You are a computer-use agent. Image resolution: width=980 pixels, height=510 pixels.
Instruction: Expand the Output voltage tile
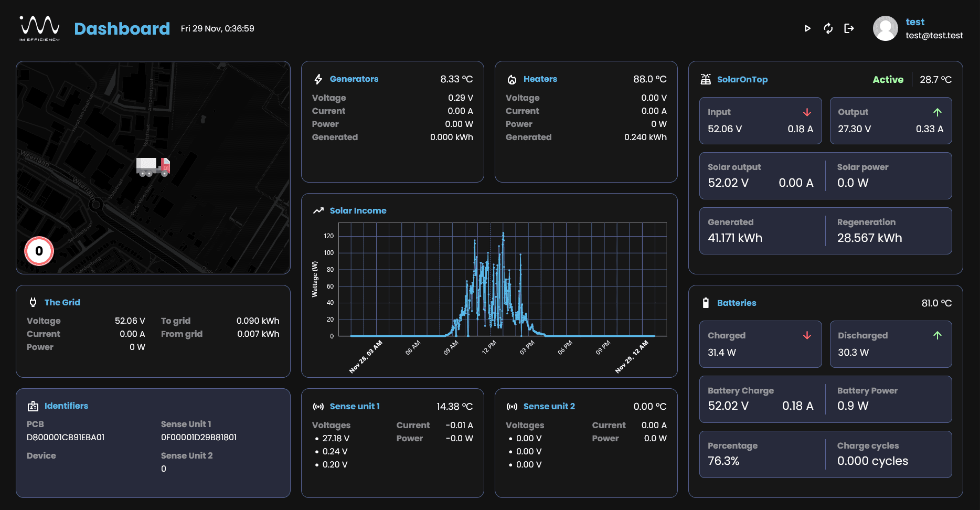[x=890, y=121]
